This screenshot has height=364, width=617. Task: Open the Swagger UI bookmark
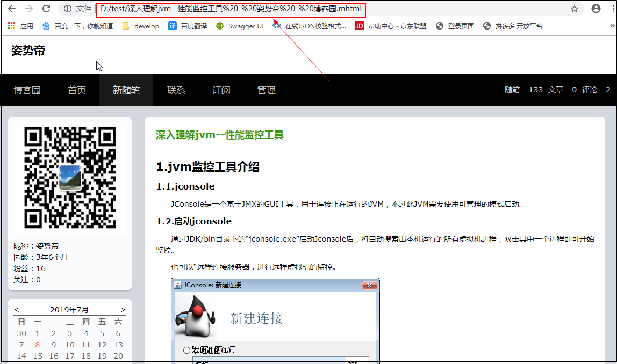click(240, 26)
